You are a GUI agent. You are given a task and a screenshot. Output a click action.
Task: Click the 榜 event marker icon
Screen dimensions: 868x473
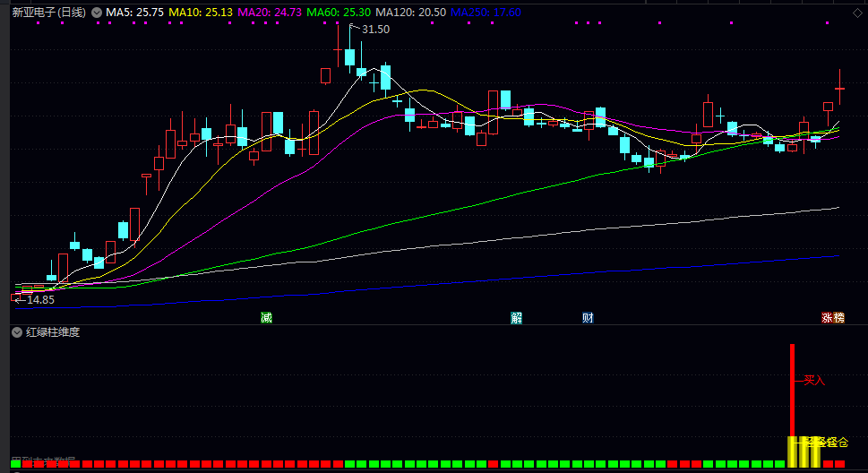tap(838, 318)
